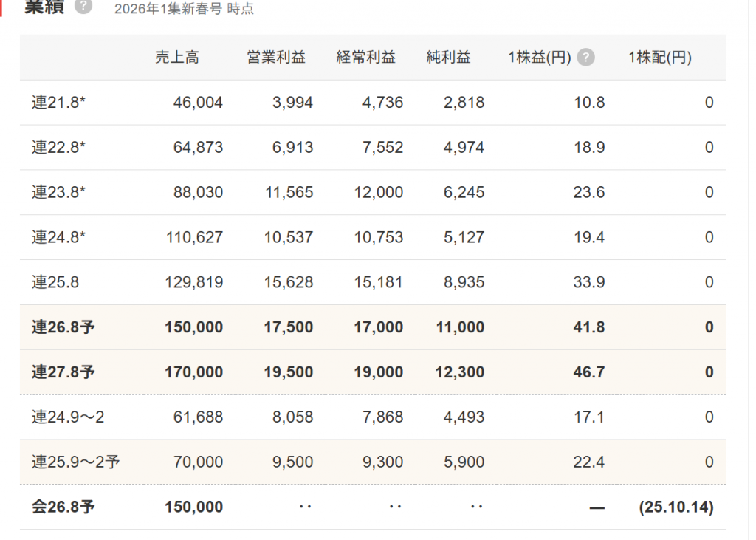The image size is (756, 540).
Task: Open the help tooltip beside 1株益(円)
Action: coord(585,58)
